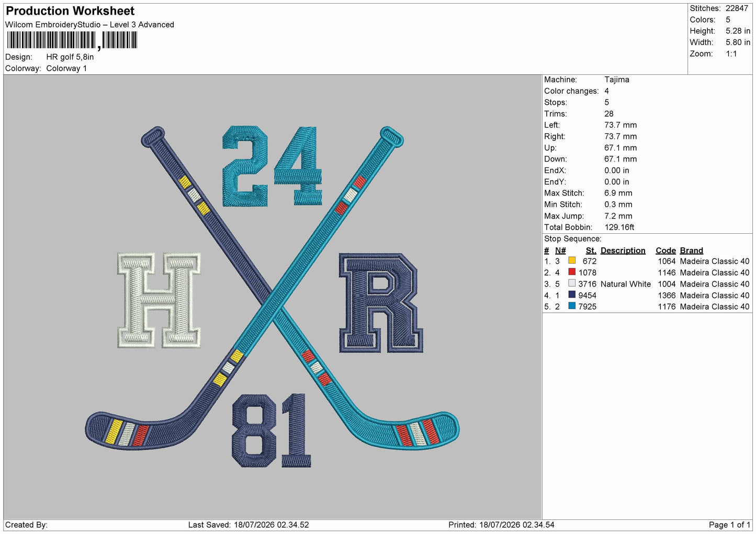Viewport: 756px width, 534px height.
Task: Click the 'Last Saved: 18/07/2026 02.34.52' text
Action: click(249, 525)
